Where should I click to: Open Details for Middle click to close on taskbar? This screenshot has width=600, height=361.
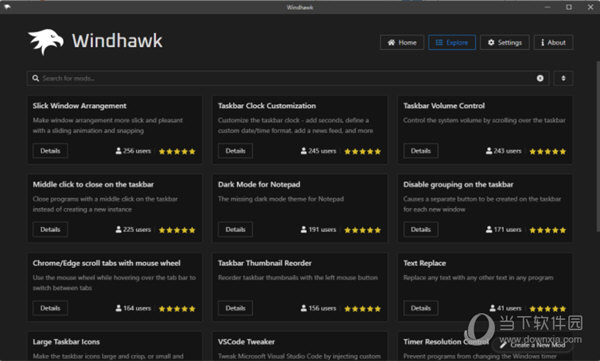pos(50,230)
